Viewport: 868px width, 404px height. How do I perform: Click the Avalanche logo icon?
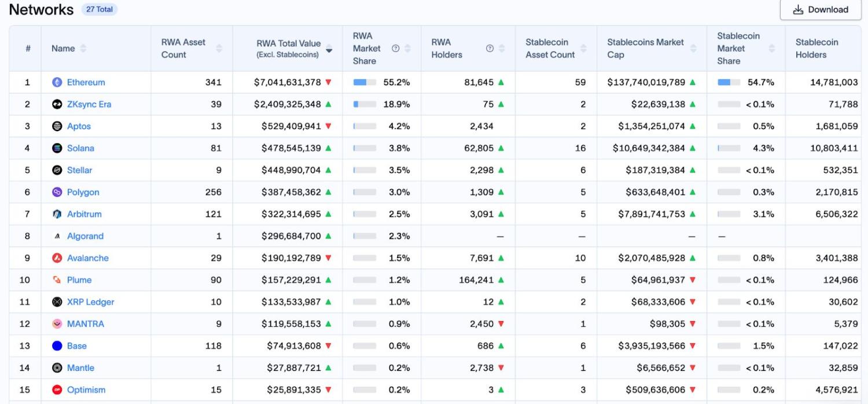tap(57, 258)
